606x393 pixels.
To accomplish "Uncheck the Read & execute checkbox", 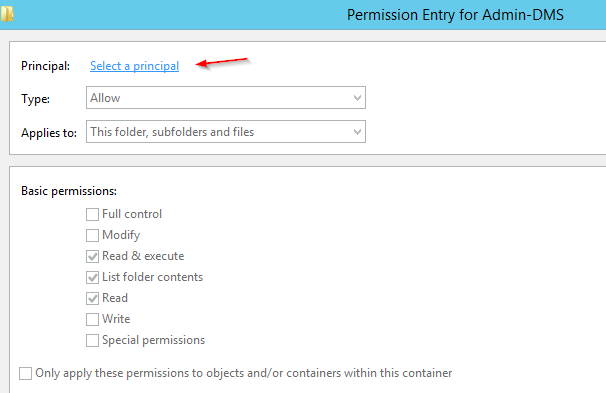I will (92, 256).
